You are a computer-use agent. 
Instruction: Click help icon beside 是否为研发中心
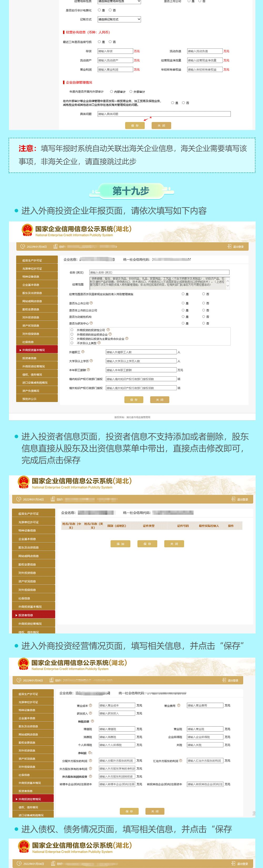pos(91,323)
